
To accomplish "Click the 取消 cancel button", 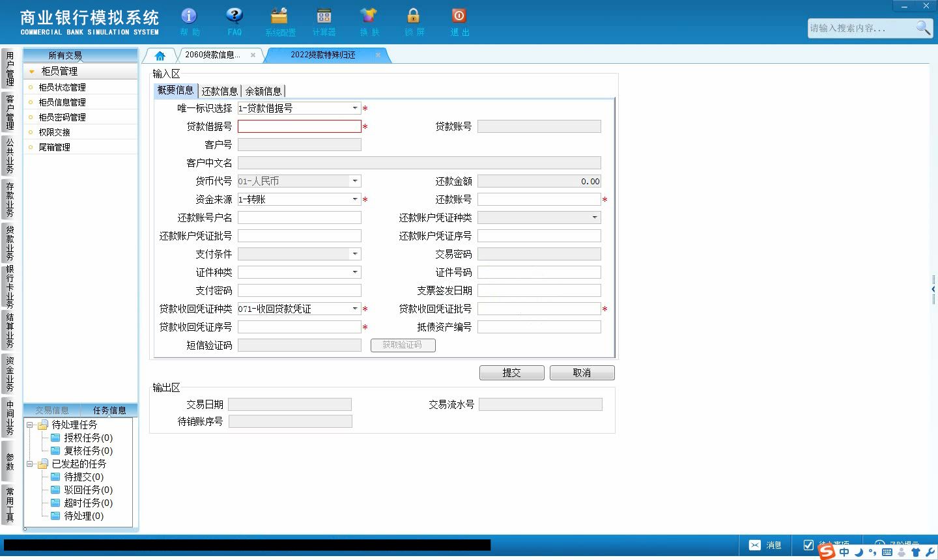I will pyautogui.click(x=582, y=373).
